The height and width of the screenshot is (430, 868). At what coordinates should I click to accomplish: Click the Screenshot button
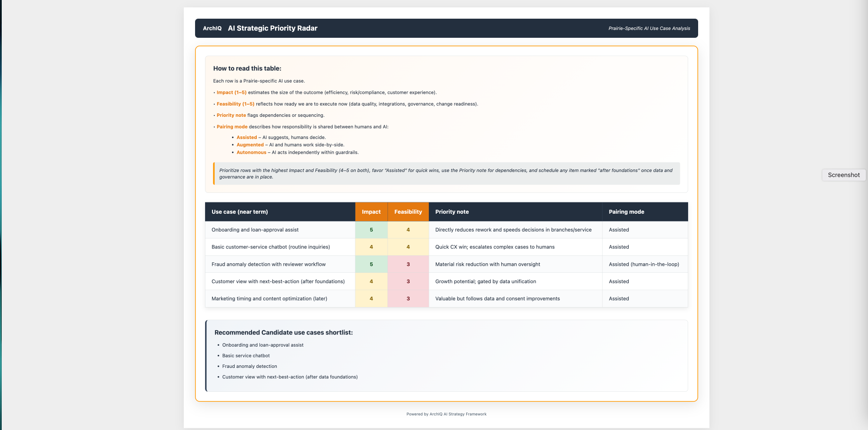point(843,175)
